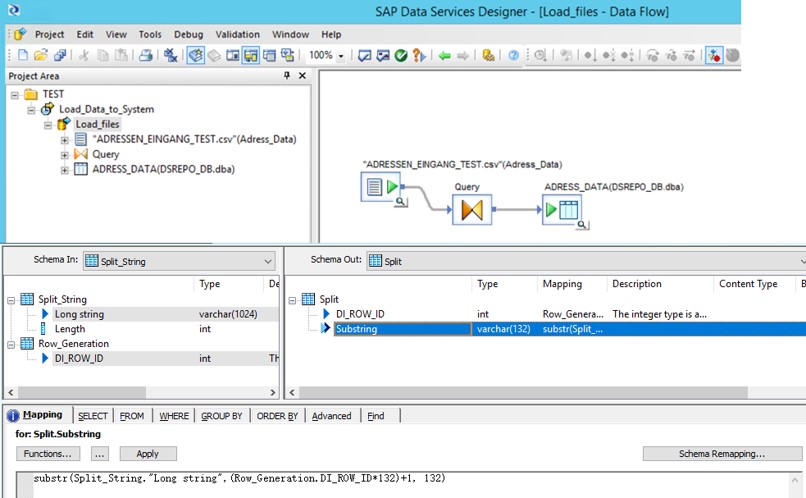
Task: Collapse the Load_Data_to_System tree node
Action: click(x=32, y=109)
